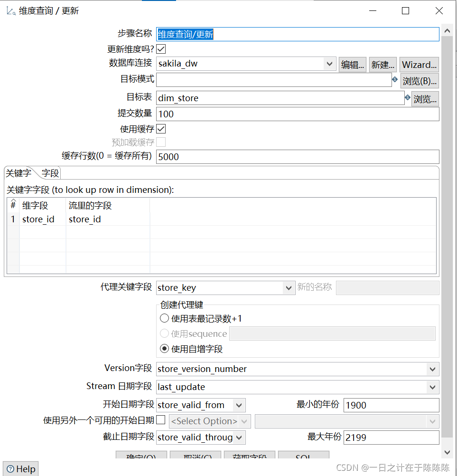Toggle the 使用缓存 checkbox

point(161,129)
